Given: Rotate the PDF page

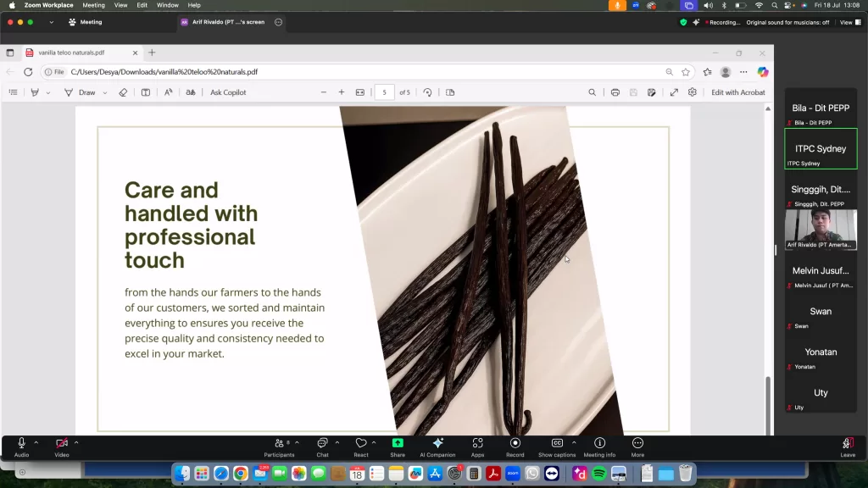Looking at the screenshot, I should pos(427,92).
